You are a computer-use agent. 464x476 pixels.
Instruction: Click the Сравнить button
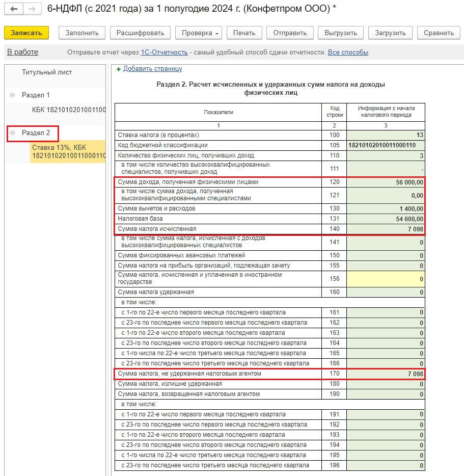[439, 33]
